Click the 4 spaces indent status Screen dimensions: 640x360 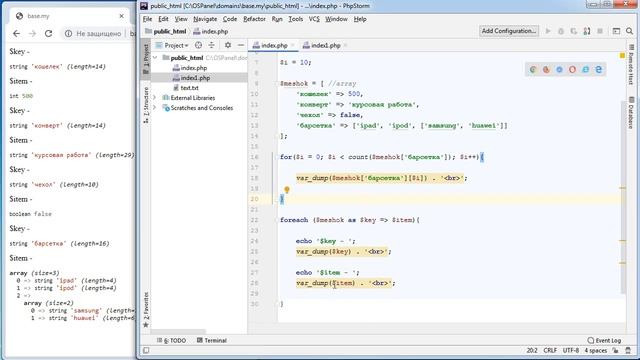click(x=596, y=351)
